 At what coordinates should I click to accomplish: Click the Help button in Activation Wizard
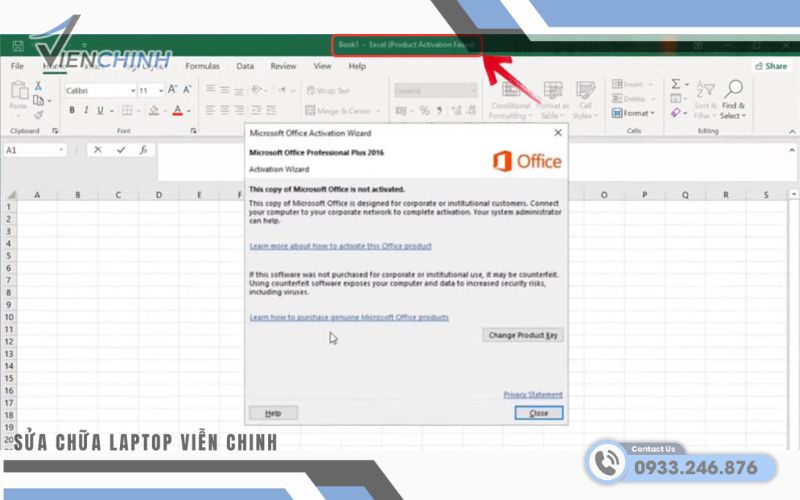click(x=273, y=413)
